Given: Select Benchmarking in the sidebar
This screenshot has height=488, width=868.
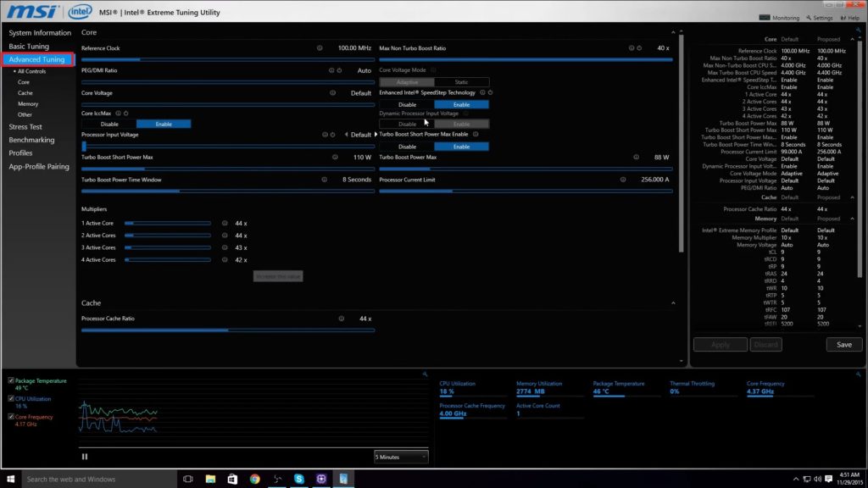Looking at the screenshot, I should pos(31,140).
